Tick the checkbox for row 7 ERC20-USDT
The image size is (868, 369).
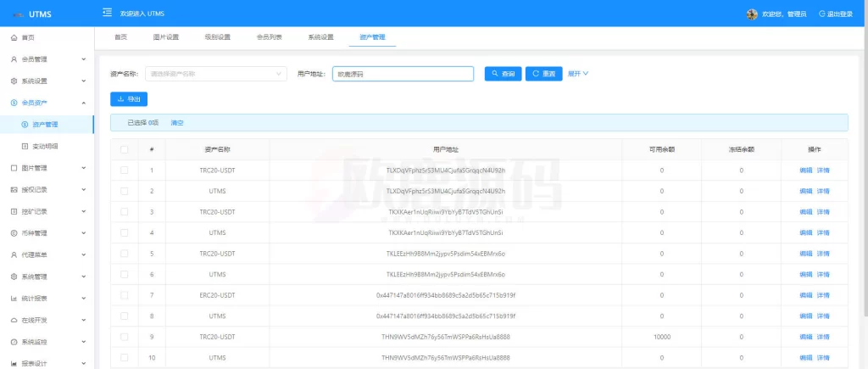tap(124, 295)
